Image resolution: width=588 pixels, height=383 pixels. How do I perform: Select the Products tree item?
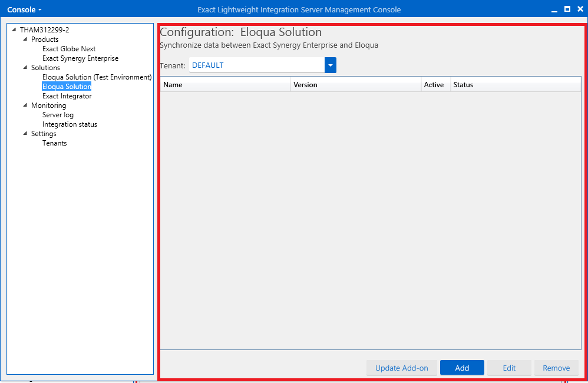click(45, 39)
